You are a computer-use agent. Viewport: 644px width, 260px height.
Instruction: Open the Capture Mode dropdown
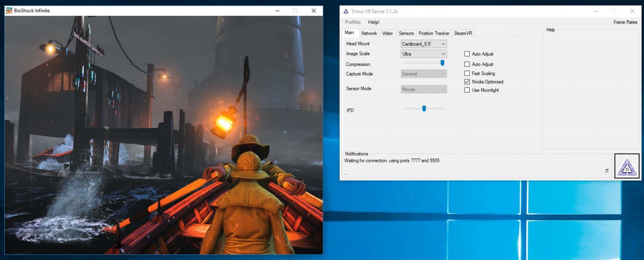[x=424, y=74]
